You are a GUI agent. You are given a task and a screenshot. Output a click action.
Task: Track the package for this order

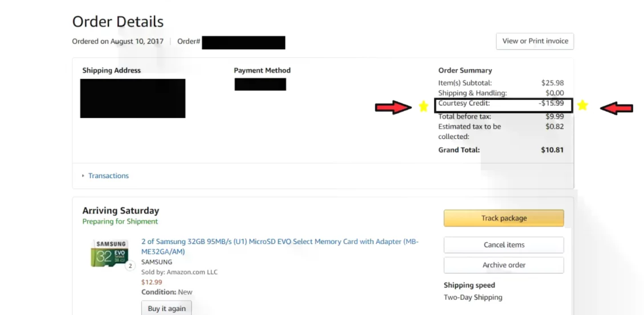(x=503, y=218)
